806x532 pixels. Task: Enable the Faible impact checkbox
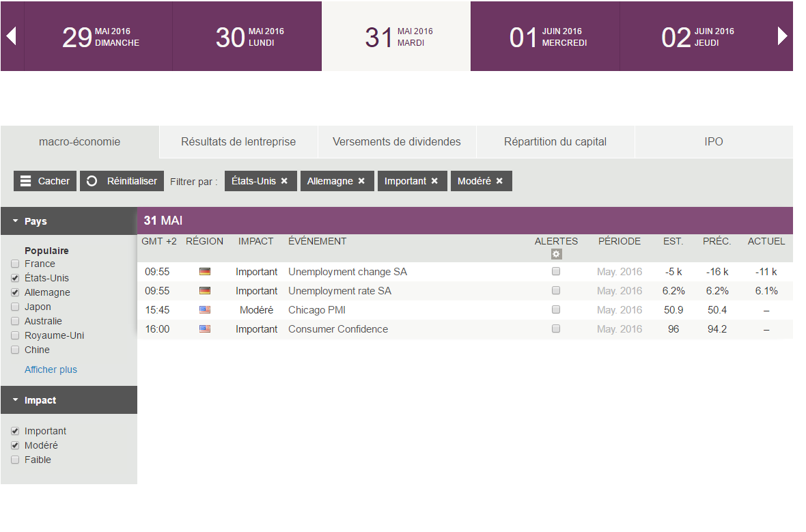point(16,460)
